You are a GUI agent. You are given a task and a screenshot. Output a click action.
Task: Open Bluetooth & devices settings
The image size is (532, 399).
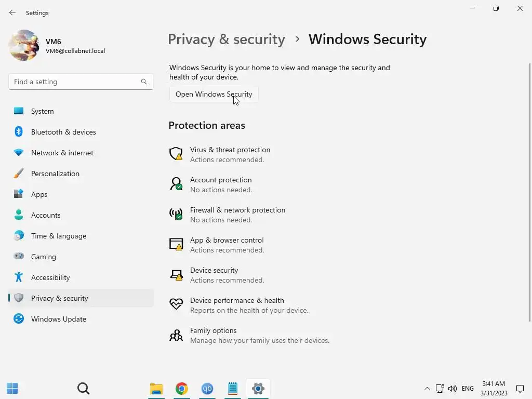pyautogui.click(x=63, y=132)
